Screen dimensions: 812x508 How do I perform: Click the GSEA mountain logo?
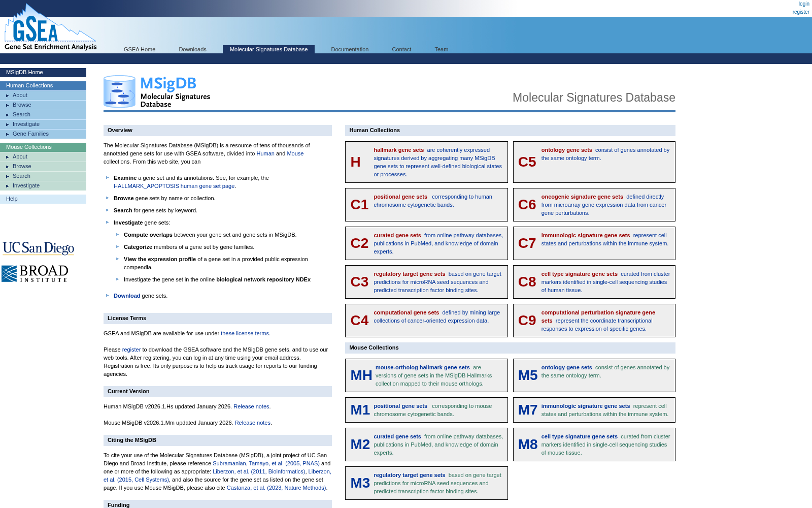(x=50, y=27)
